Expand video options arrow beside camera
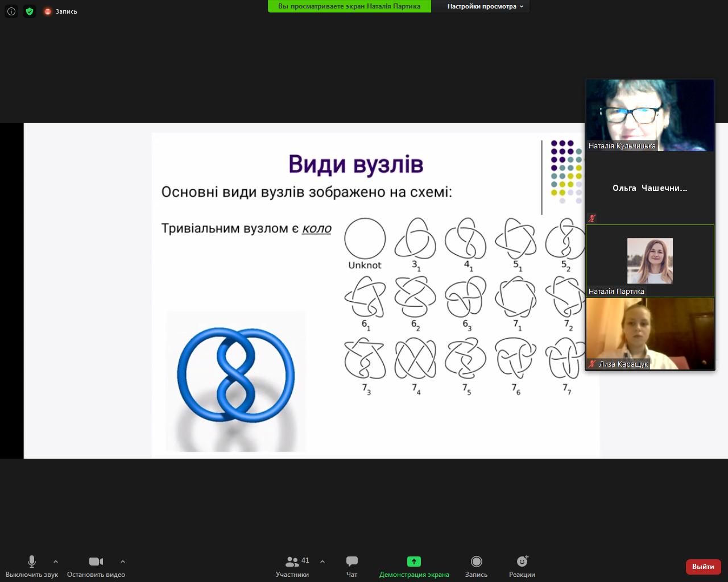Screen dimensions: 728x582 (123, 562)
